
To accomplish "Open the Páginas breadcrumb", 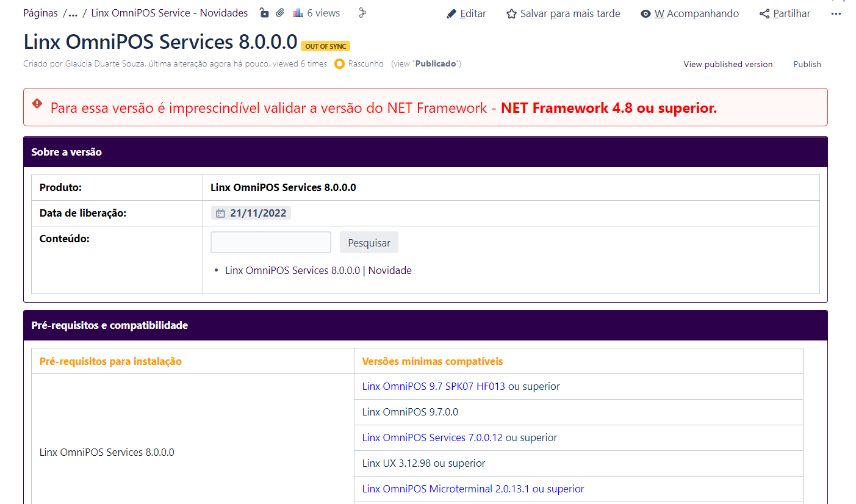I will coord(40,13).
